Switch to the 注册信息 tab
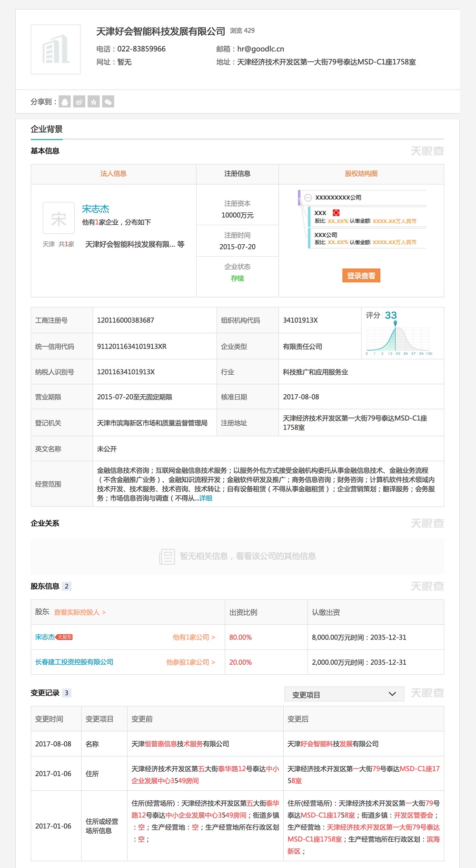The height and width of the screenshot is (868, 476). click(238, 174)
